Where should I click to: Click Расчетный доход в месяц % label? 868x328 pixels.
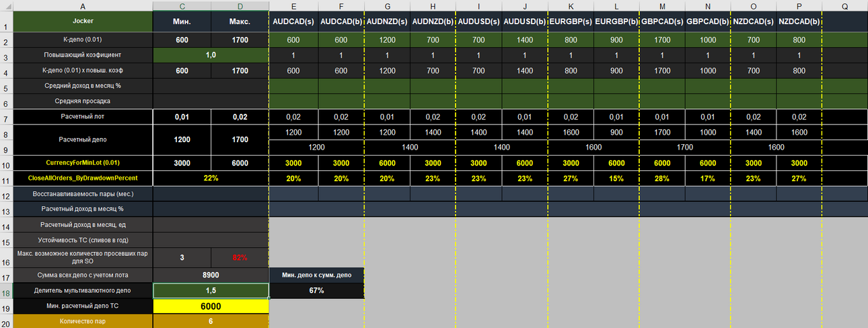pos(83,209)
